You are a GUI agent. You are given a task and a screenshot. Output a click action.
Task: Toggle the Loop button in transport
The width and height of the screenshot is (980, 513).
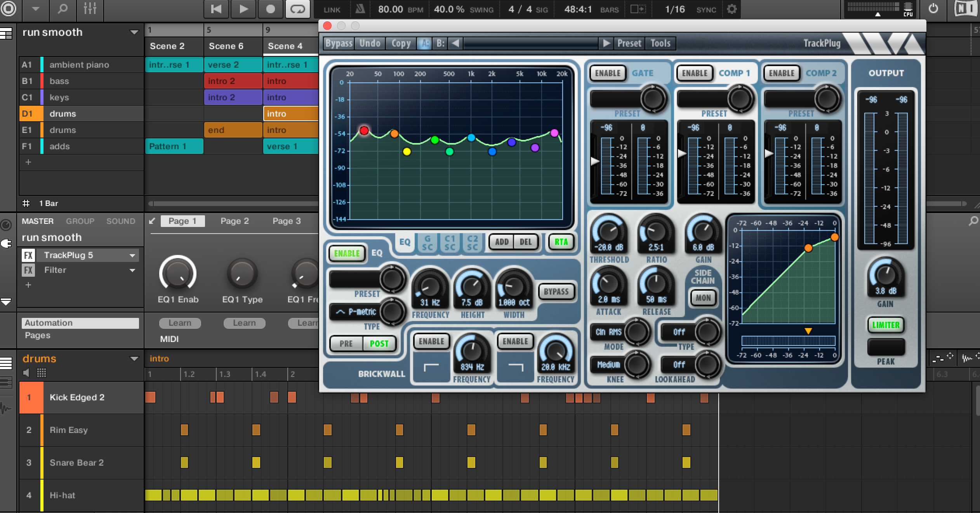point(297,9)
